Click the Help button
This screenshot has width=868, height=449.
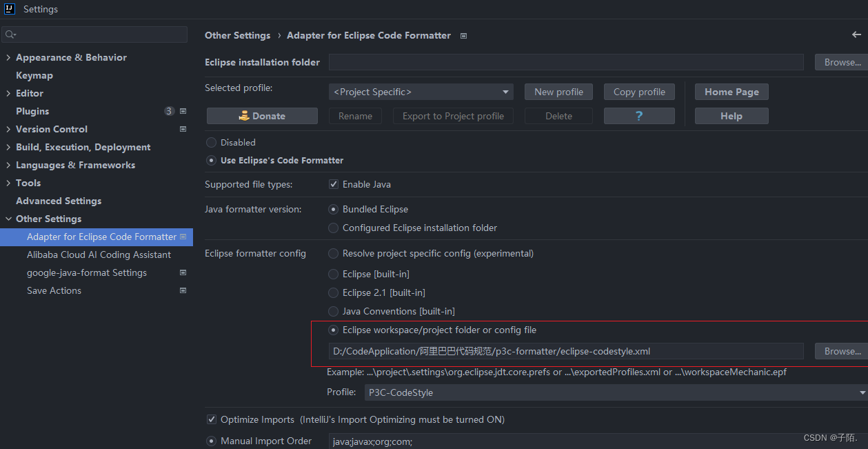coord(731,116)
